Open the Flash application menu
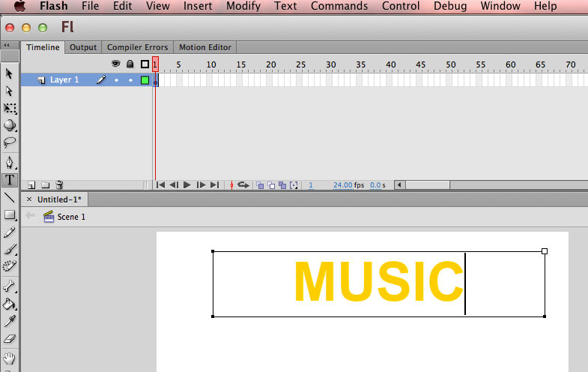This screenshot has height=372, width=588. click(x=54, y=6)
